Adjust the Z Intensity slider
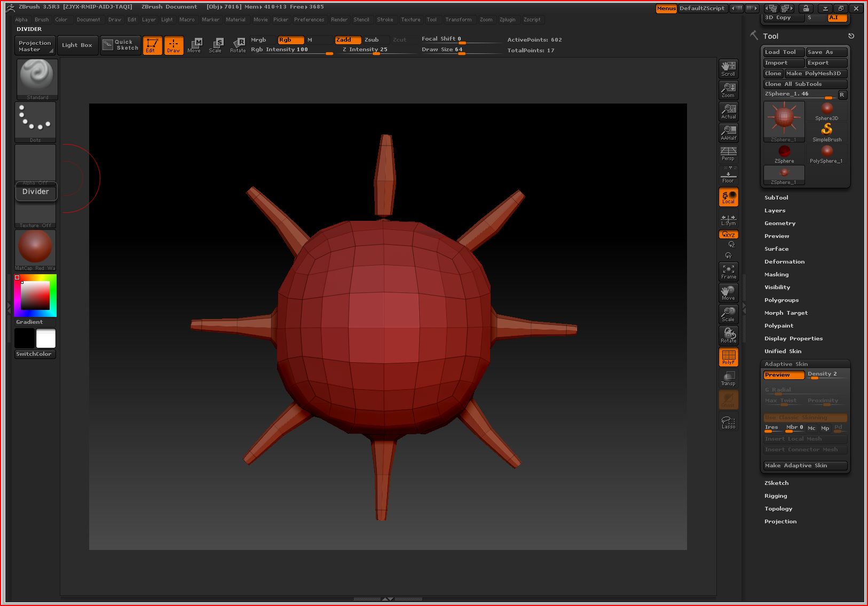This screenshot has height=606, width=868. (x=377, y=50)
